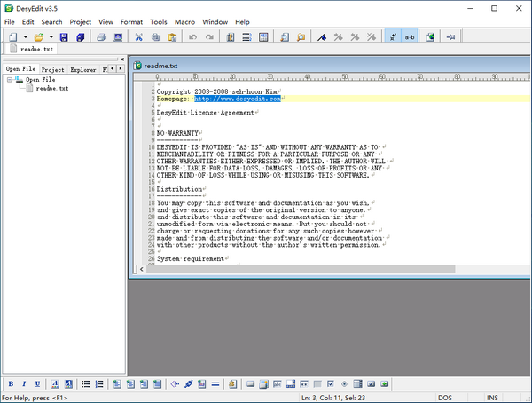The width and height of the screenshot is (532, 403).
Task: Select readme.txt in the file tree
Action: [x=51, y=88]
